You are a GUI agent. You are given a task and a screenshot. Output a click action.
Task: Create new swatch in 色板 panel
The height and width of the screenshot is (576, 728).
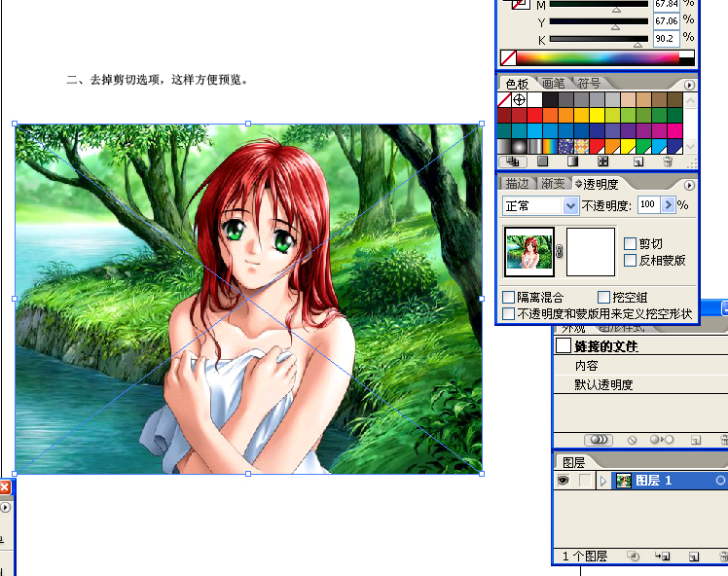[x=638, y=162]
